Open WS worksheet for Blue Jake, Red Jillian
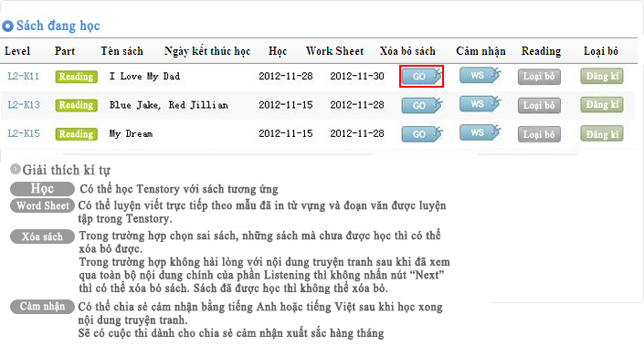 [480, 104]
